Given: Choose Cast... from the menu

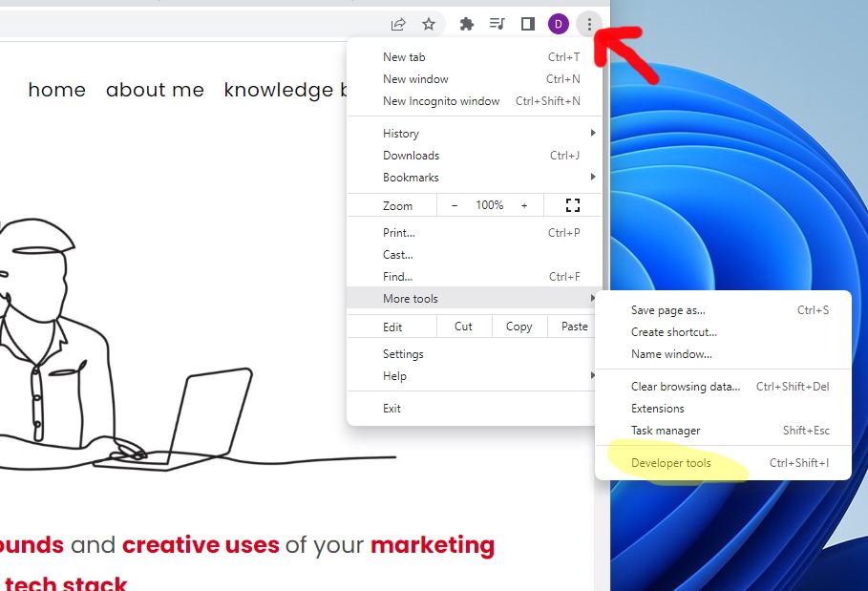Looking at the screenshot, I should pyautogui.click(x=475, y=255).
